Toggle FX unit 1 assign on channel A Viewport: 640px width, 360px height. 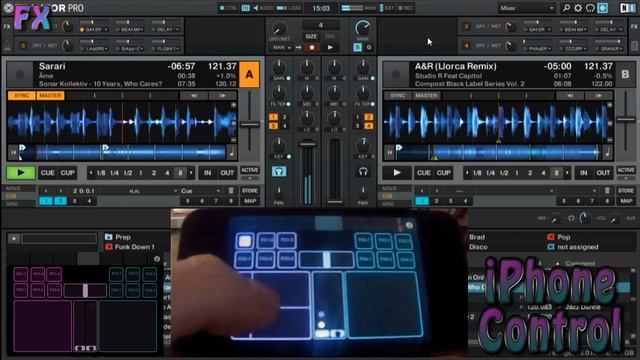click(273, 117)
